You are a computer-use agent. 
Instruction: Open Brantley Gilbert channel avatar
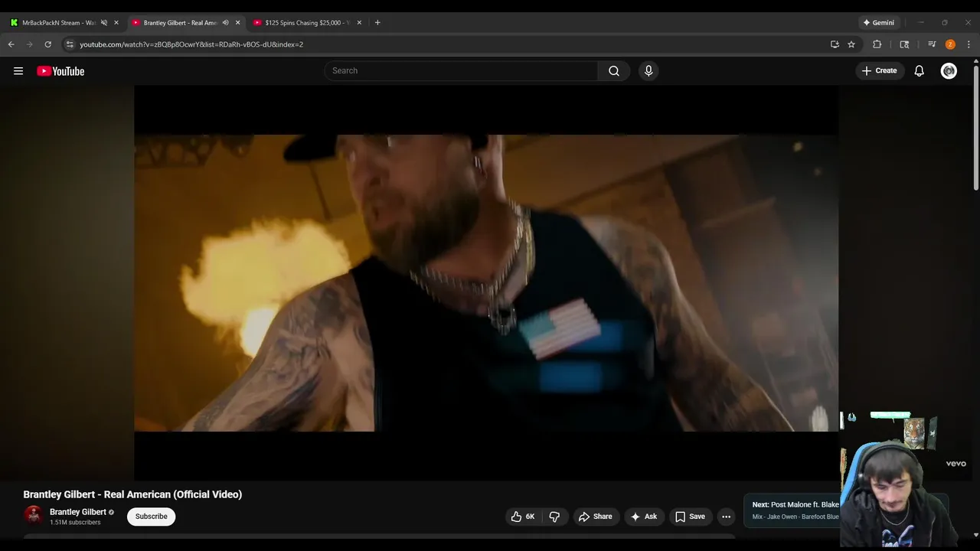click(x=33, y=516)
